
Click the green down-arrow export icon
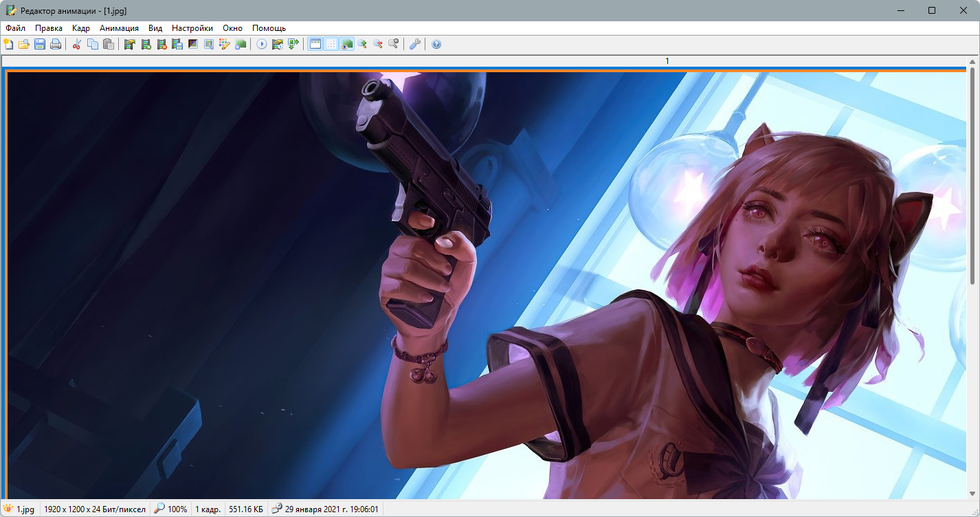click(293, 44)
